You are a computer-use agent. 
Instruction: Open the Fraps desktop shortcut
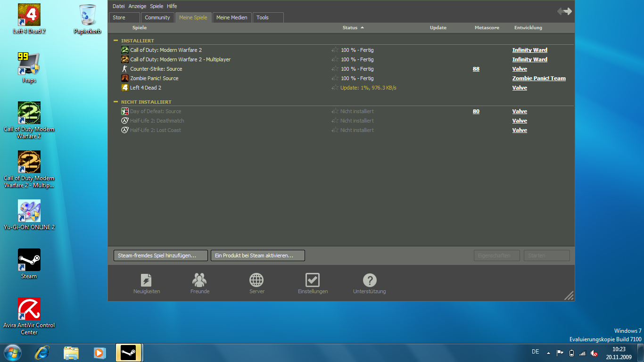tap(29, 64)
